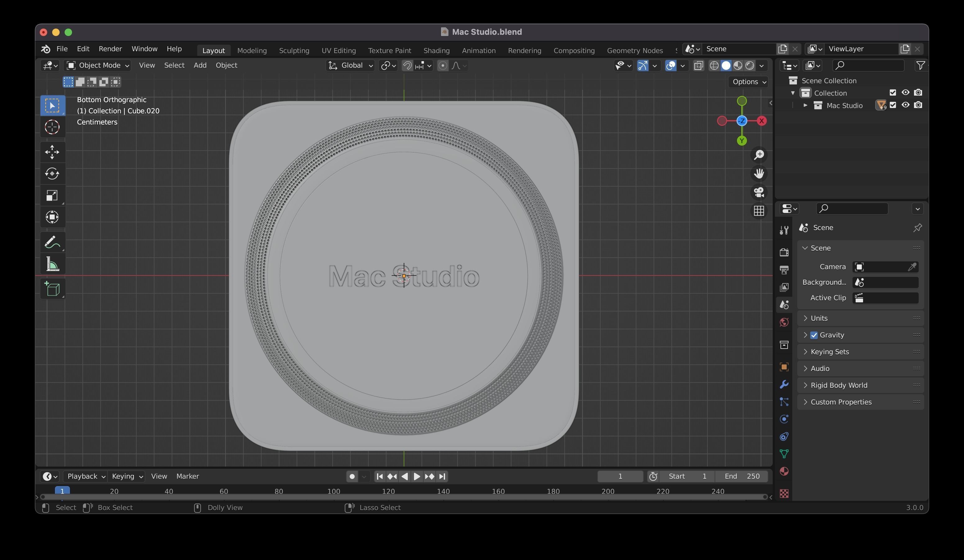This screenshot has width=964, height=560.
Task: Switch to the Geometry Nodes tab
Action: [x=635, y=51]
